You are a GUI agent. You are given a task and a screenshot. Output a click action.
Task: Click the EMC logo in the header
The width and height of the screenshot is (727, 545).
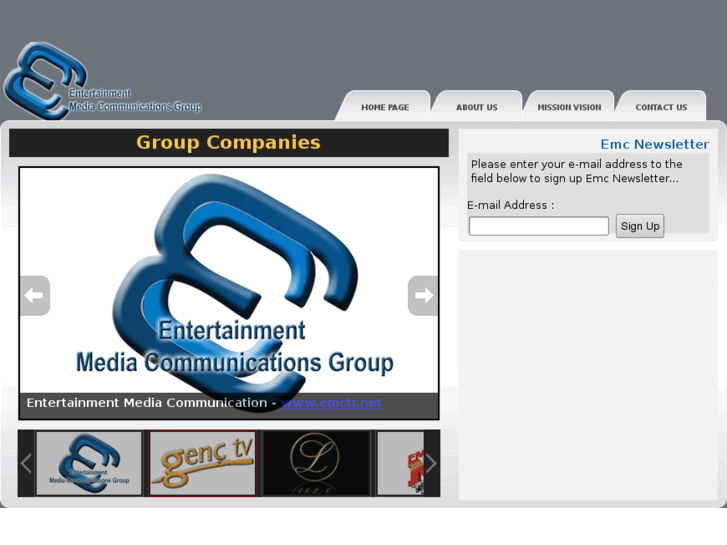102,81
